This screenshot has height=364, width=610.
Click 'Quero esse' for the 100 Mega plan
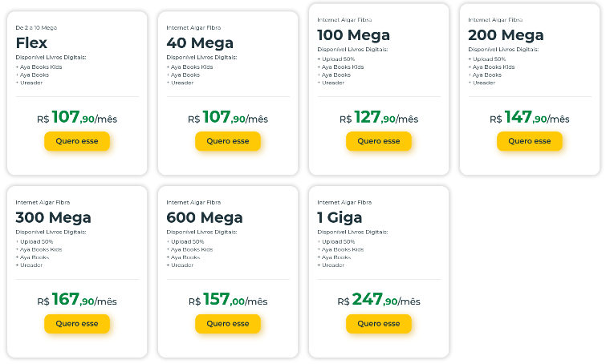tap(379, 141)
